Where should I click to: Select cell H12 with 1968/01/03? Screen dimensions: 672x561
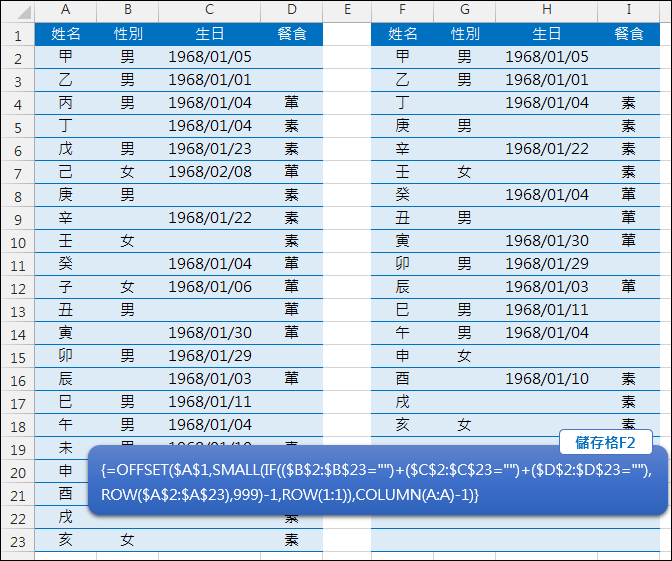click(x=547, y=287)
